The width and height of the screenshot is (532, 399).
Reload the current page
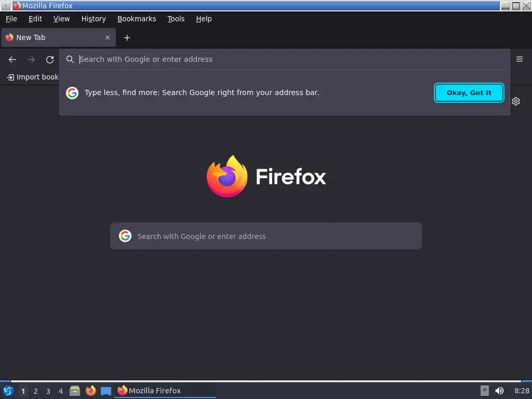(50, 60)
